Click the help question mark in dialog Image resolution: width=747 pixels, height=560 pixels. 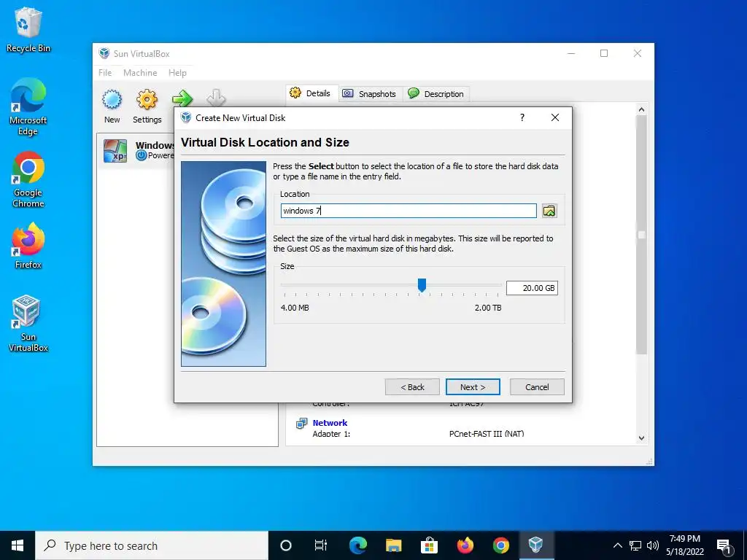(522, 117)
